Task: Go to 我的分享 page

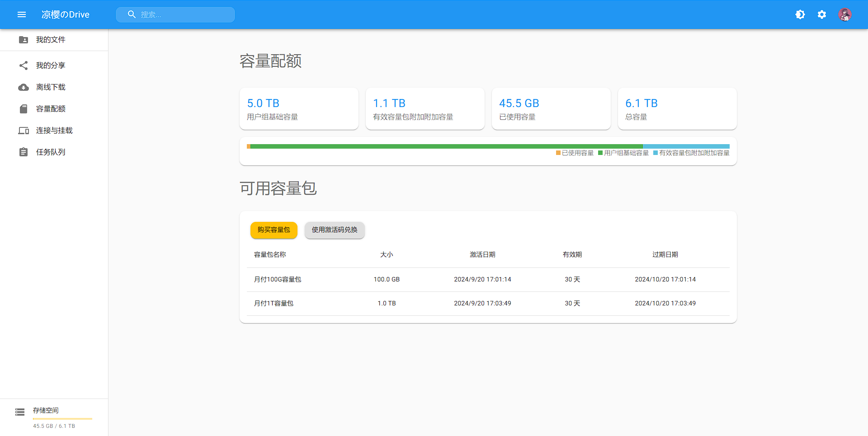Action: point(54,66)
